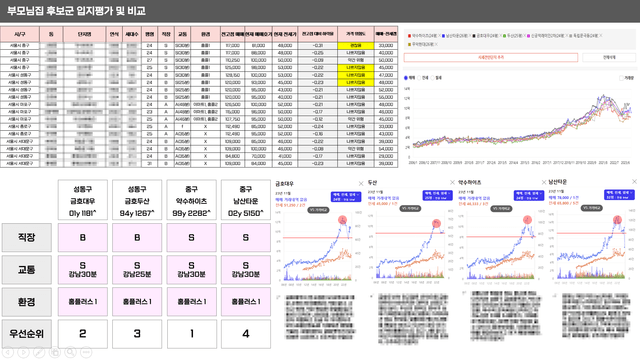
Task: Go to the previous slide arrow
Action: [x=8, y=352]
